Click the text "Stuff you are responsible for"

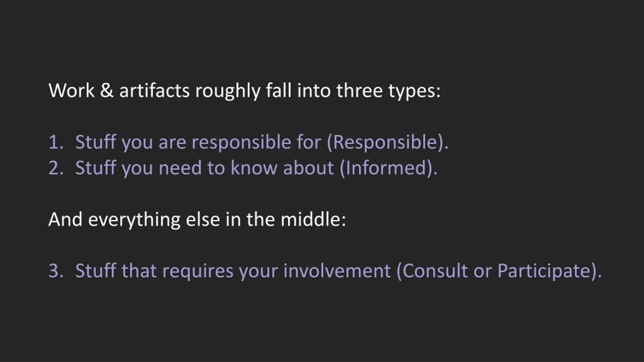(198, 143)
